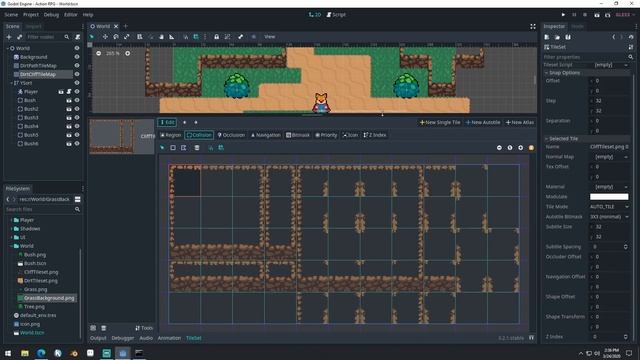
Task: Collapse the YSort node tree
Action: click(11, 83)
